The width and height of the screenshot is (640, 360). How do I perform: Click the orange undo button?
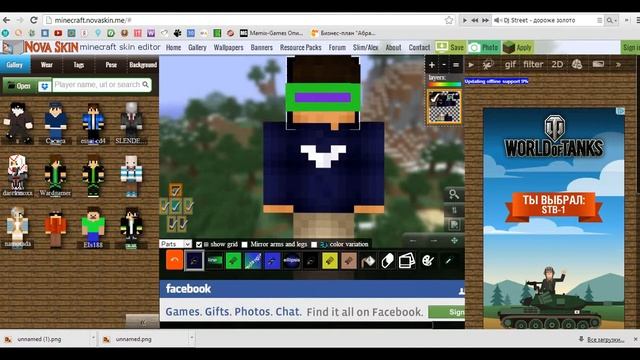(x=174, y=260)
